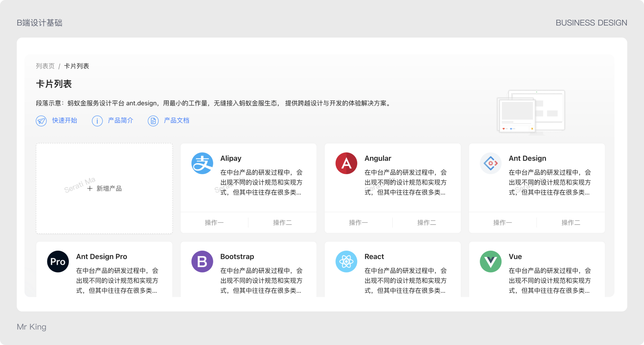This screenshot has height=345, width=644.
Task: Click 操作一 on the Angular card
Action: [x=358, y=223]
